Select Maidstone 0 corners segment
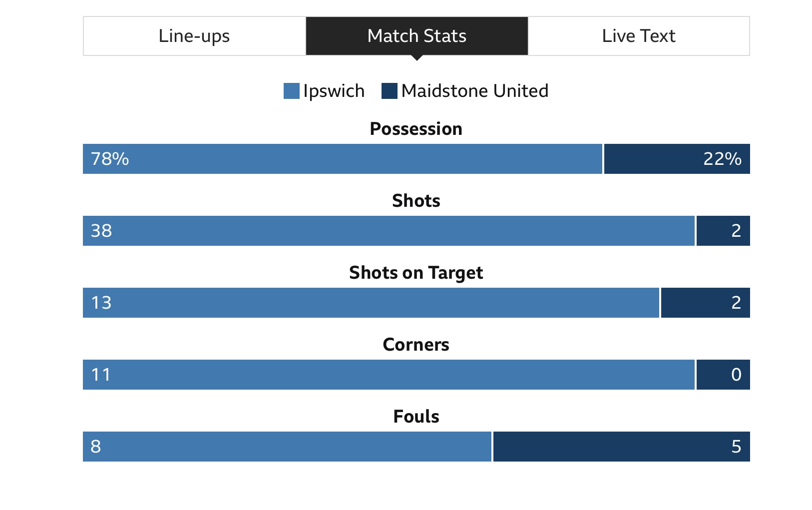This screenshot has width=812, height=510. point(723,375)
